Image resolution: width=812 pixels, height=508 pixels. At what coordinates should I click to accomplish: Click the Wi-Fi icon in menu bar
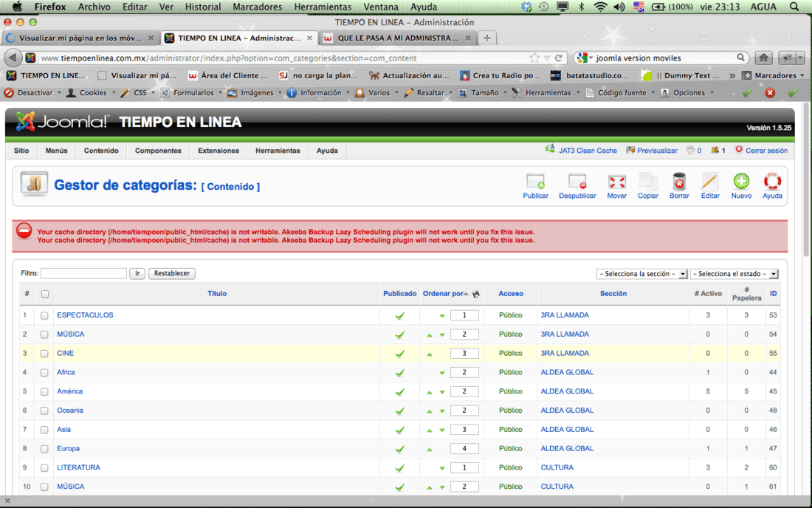tap(600, 7)
